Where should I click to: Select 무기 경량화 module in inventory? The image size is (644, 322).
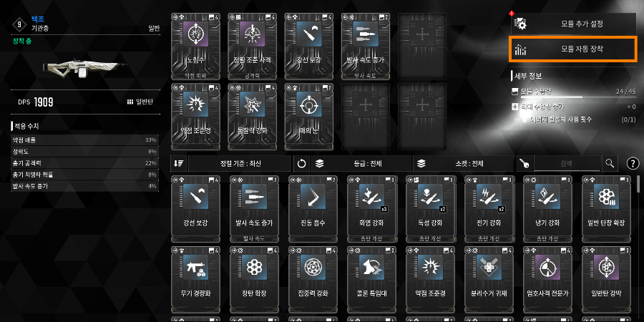pos(196,279)
